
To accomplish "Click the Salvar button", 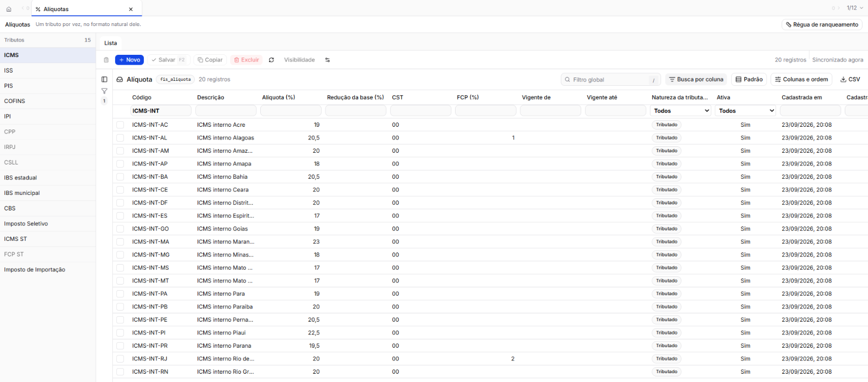I will [168, 60].
